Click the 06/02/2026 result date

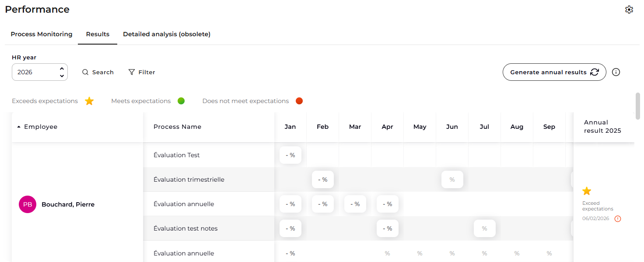pyautogui.click(x=595, y=218)
